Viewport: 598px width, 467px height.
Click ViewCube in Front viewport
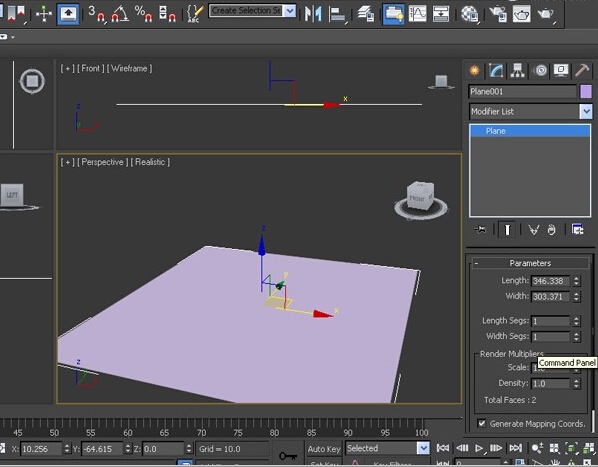[x=441, y=82]
